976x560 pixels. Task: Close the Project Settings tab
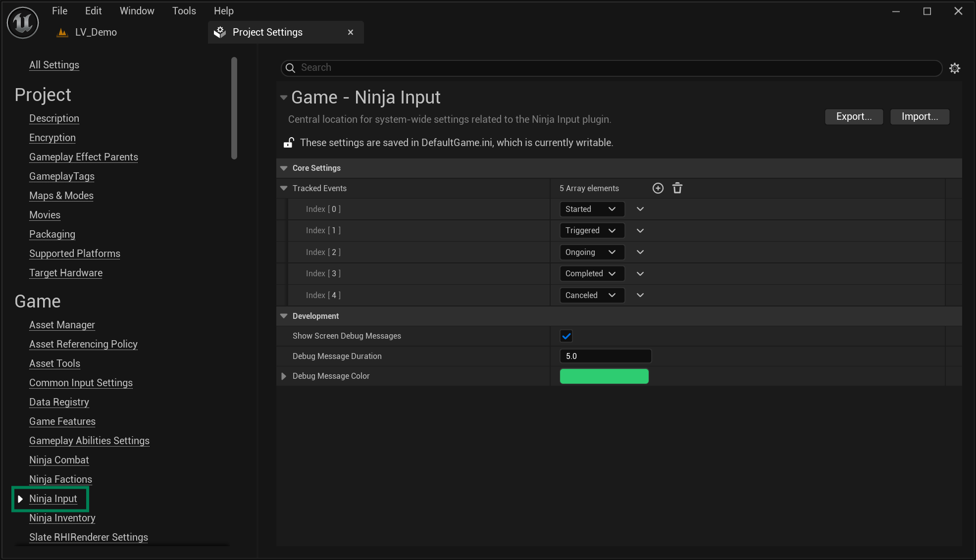click(x=351, y=32)
